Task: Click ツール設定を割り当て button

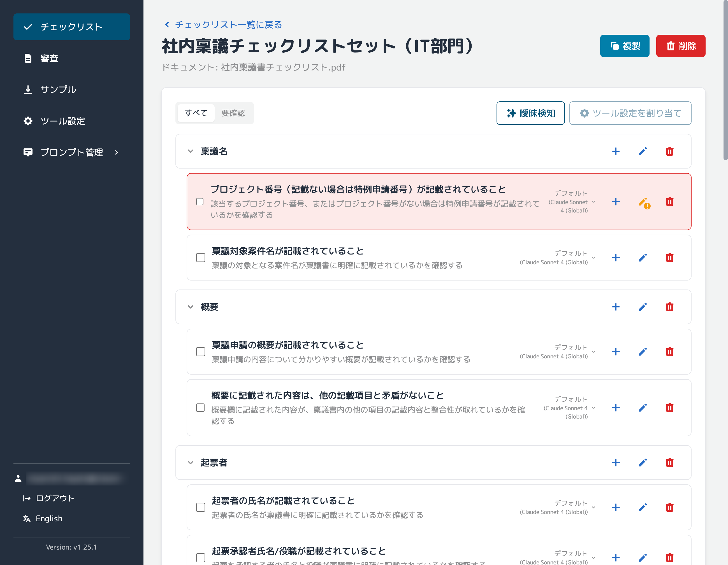Action: [x=630, y=113]
